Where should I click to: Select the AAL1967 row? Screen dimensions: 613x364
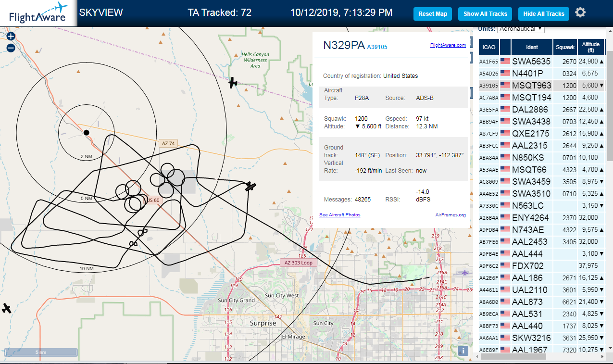[x=542, y=350]
